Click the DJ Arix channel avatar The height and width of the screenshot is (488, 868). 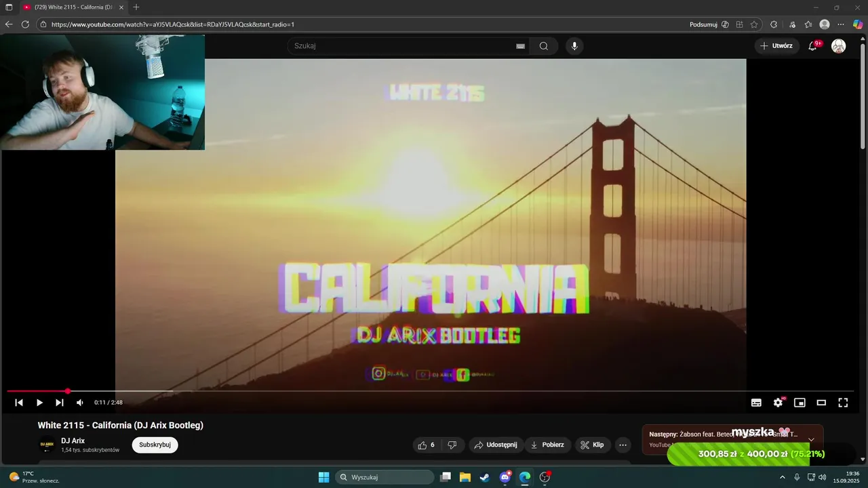(47, 445)
